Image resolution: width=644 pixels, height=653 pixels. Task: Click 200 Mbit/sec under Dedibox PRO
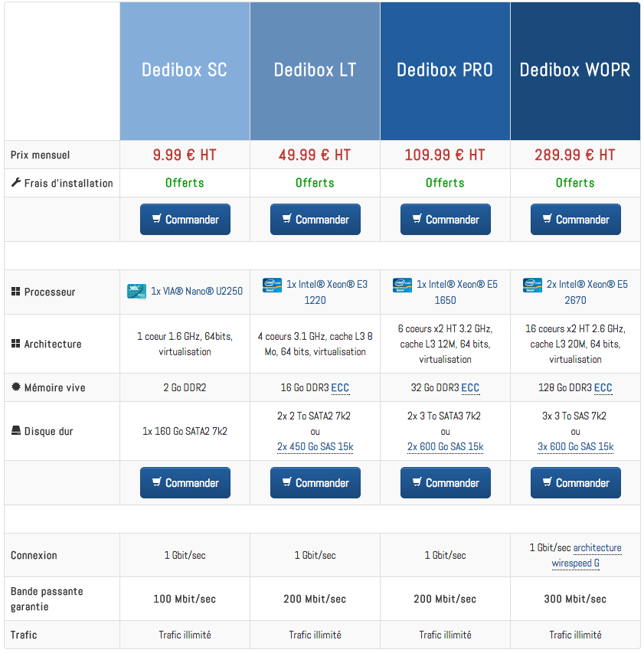(445, 599)
